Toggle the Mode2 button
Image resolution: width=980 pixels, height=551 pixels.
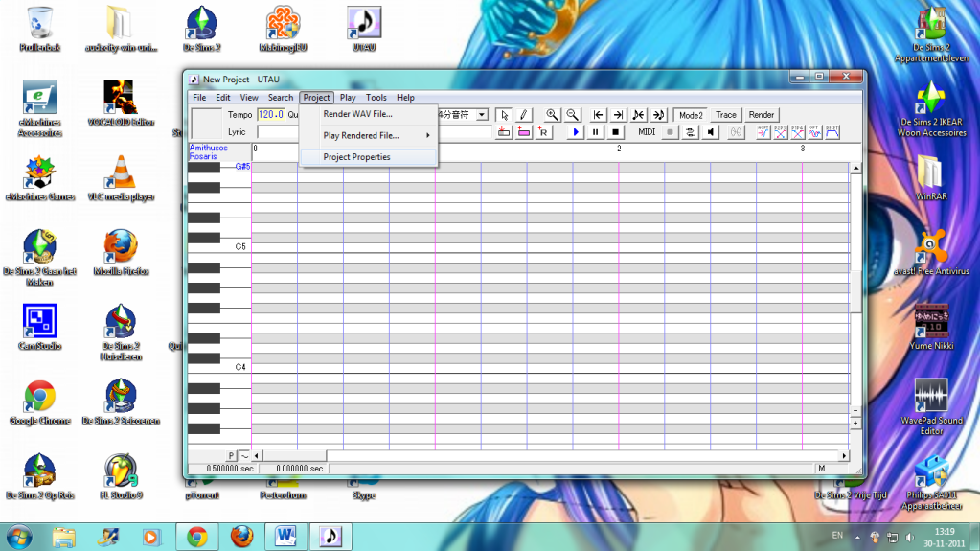pos(690,115)
